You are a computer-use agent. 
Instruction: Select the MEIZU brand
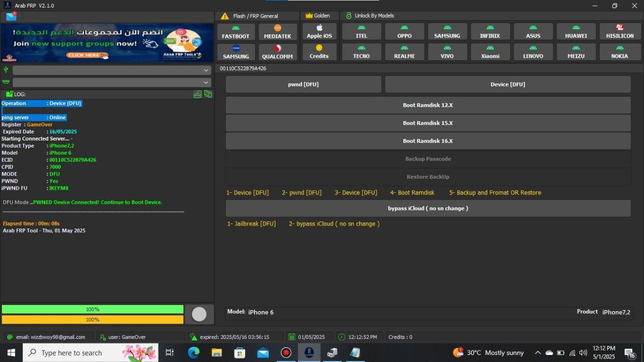[576, 52]
